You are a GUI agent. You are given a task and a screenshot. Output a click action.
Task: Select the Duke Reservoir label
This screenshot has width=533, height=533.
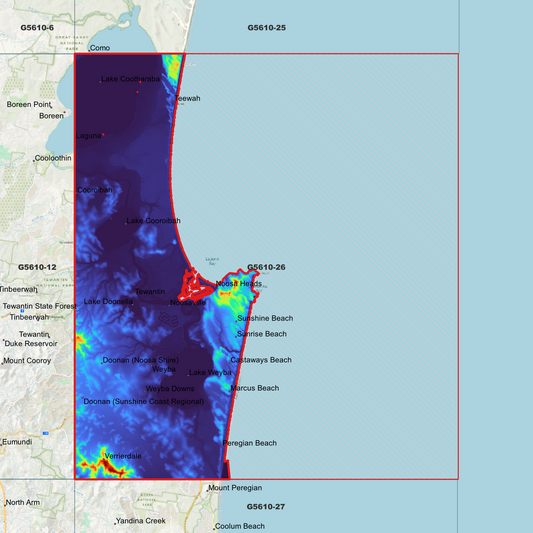31,343
